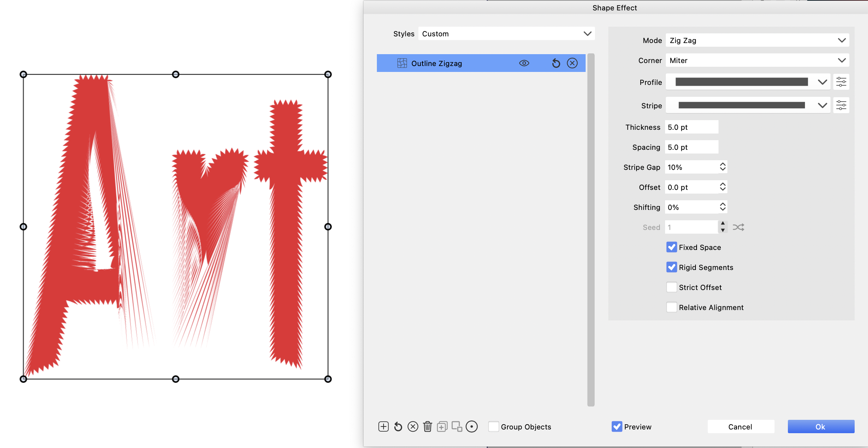
Task: Click the add effect plus icon
Action: coord(383,426)
